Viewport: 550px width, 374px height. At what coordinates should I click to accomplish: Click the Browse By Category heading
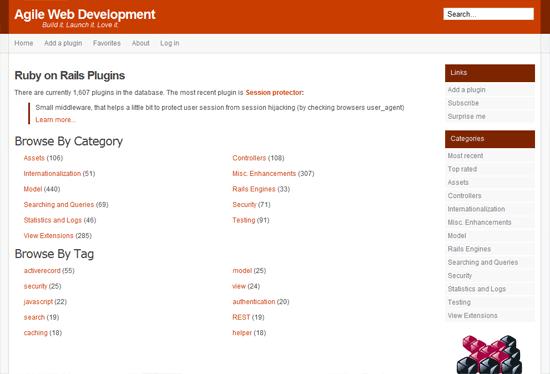pos(69,141)
